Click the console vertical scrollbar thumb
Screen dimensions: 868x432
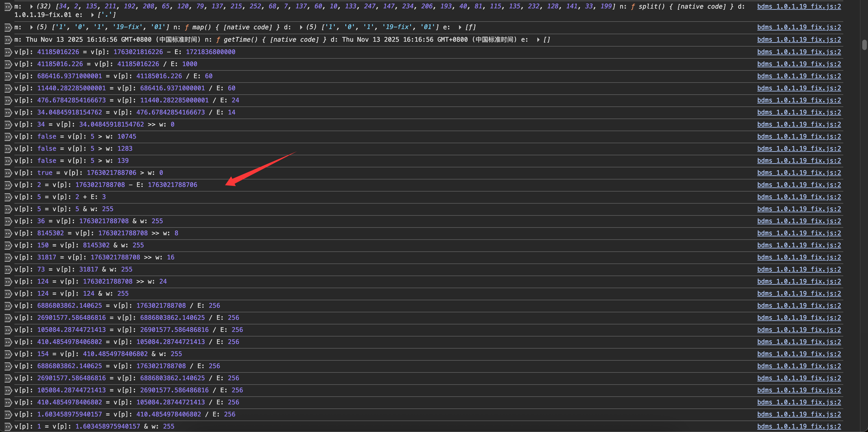(x=864, y=45)
